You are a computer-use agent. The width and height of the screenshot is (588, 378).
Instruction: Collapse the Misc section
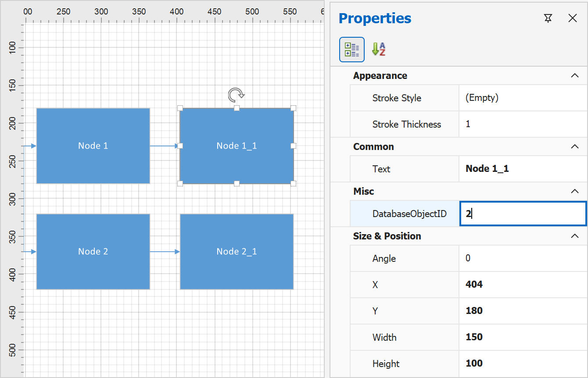coord(574,192)
